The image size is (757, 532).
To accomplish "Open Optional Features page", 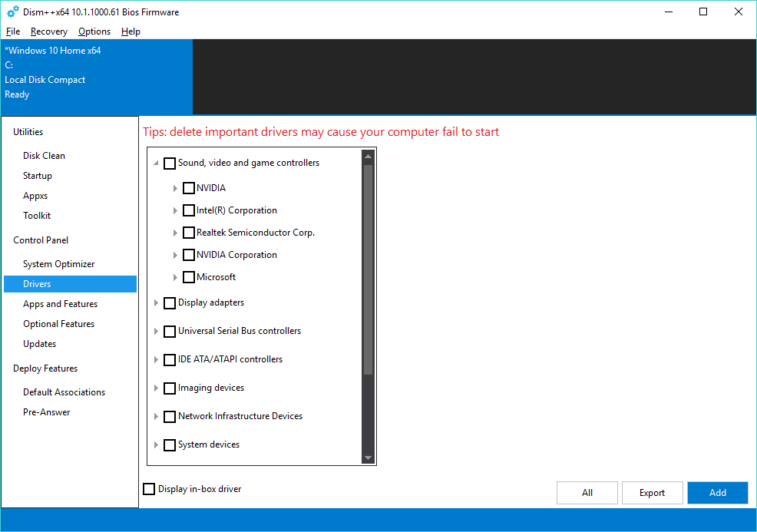I will coord(59,323).
